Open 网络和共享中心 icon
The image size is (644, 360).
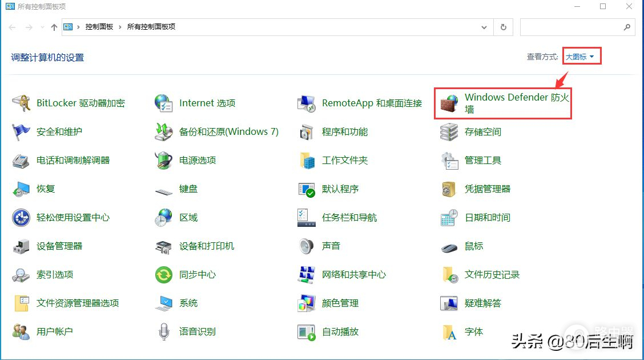click(x=307, y=274)
